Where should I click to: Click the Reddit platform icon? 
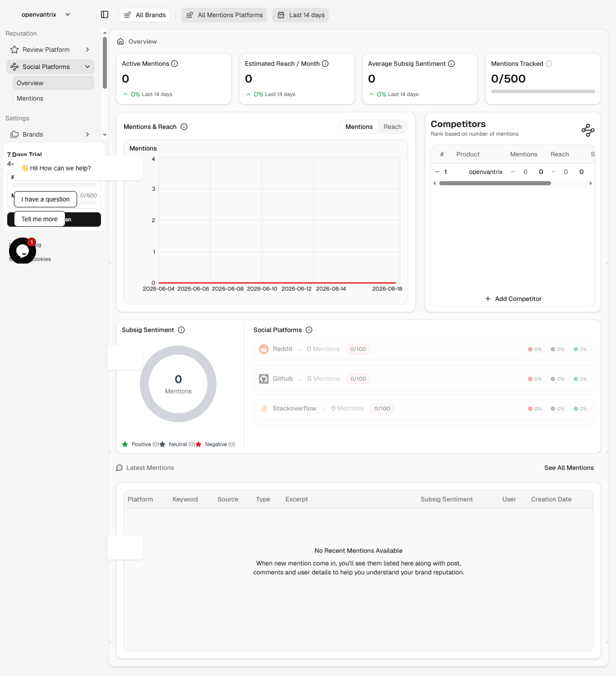tap(264, 349)
